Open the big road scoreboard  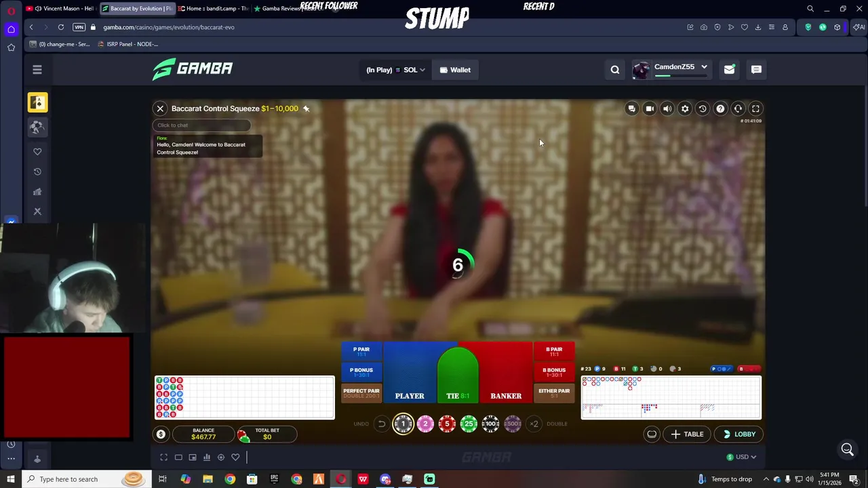coord(671,398)
